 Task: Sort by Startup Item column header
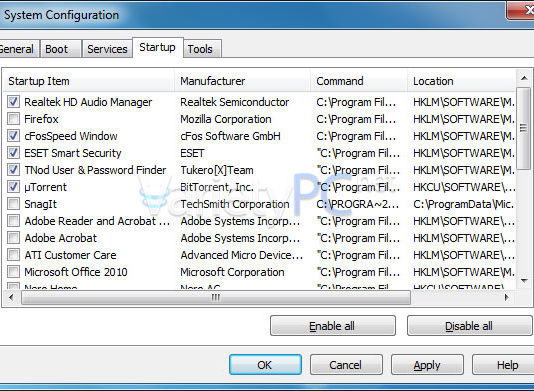click(x=89, y=81)
